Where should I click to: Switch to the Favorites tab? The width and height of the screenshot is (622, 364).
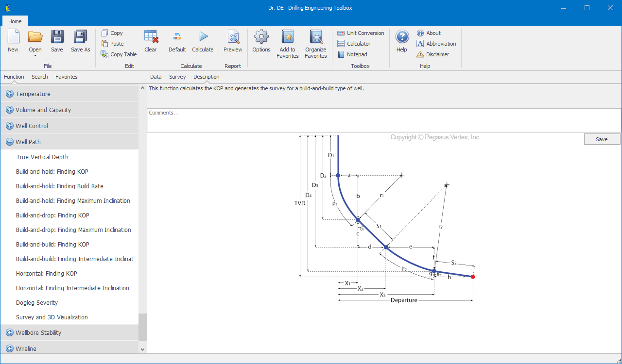(x=67, y=77)
